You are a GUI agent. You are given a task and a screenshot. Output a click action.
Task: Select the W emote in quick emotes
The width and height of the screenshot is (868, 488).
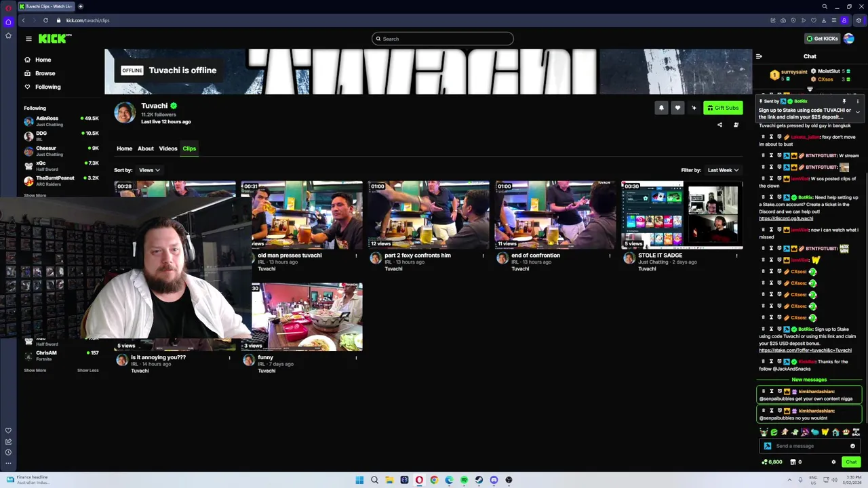[x=825, y=432]
